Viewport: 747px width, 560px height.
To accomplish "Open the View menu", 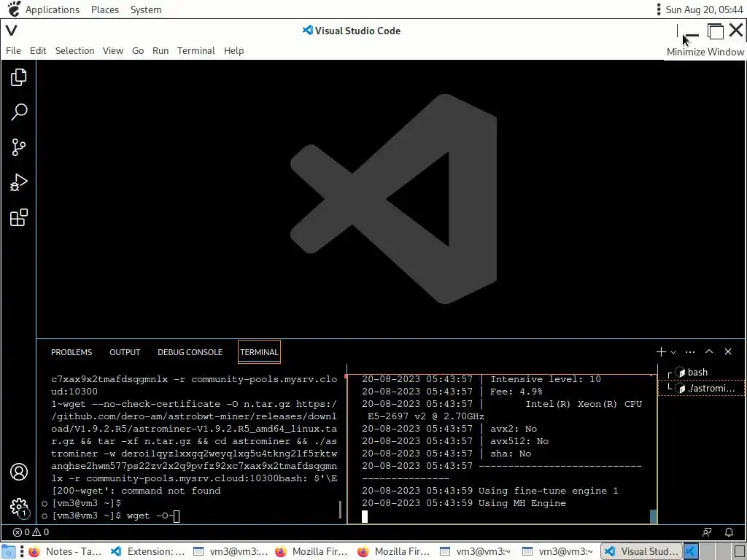I will click(113, 50).
